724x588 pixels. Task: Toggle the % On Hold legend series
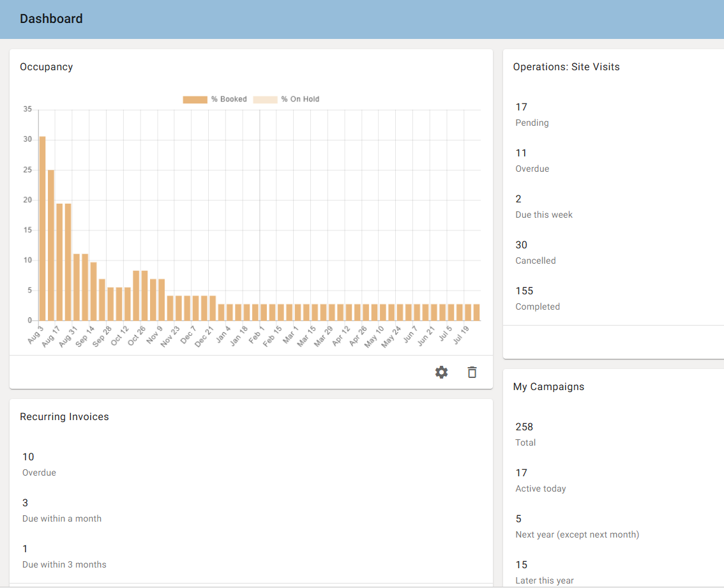pos(286,100)
